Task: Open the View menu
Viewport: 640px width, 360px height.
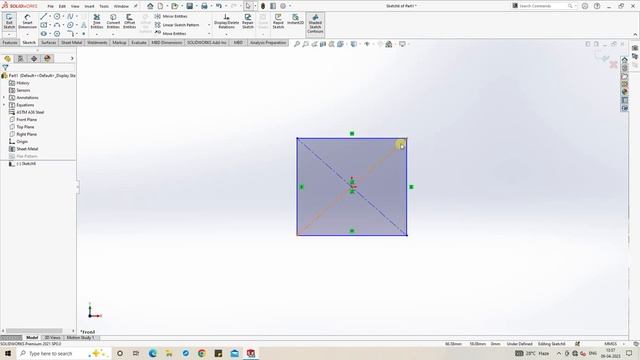Action: click(75, 7)
